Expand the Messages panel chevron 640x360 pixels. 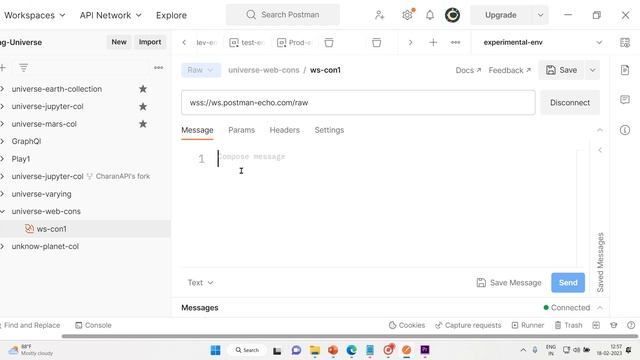(600, 308)
